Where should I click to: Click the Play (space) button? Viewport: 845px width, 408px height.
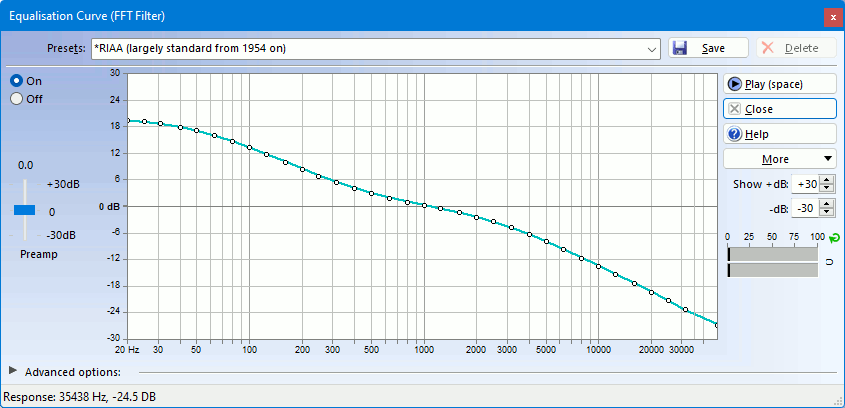click(x=780, y=84)
